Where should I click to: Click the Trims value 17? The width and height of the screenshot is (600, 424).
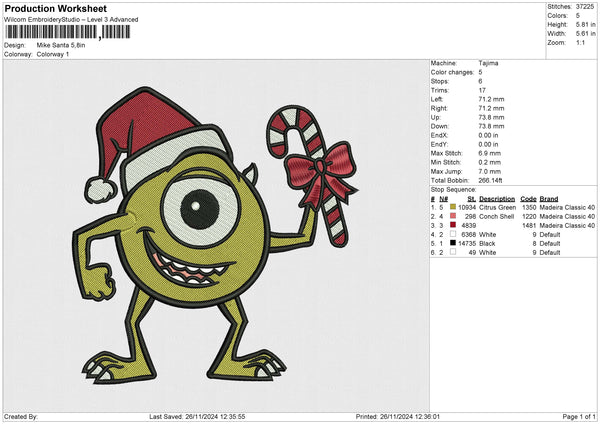point(482,90)
